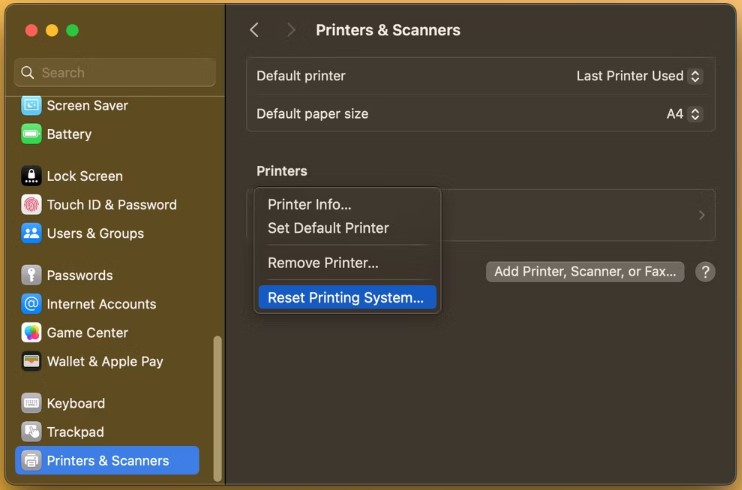Expand printer row with right chevron

click(x=702, y=215)
